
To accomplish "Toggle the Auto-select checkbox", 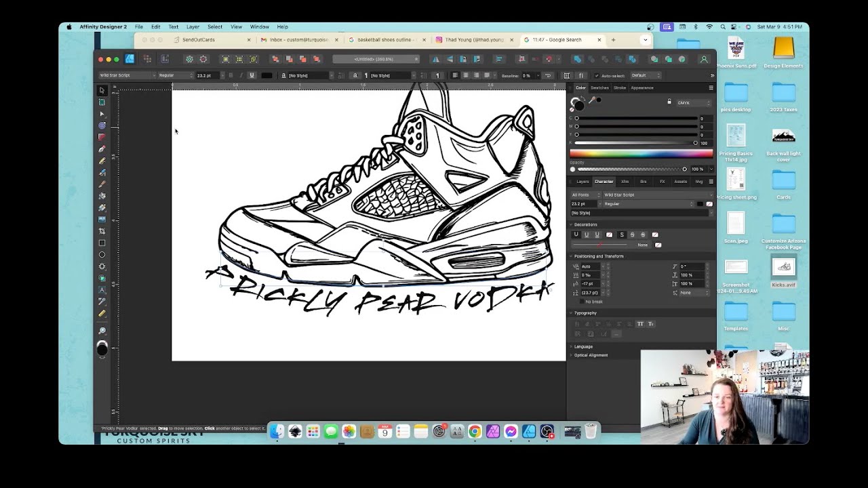I will click(597, 75).
